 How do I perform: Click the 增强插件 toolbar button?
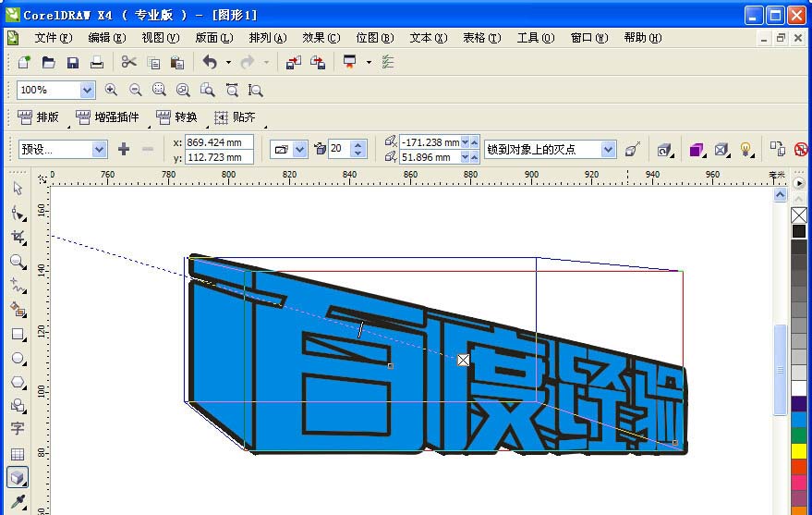[107, 117]
